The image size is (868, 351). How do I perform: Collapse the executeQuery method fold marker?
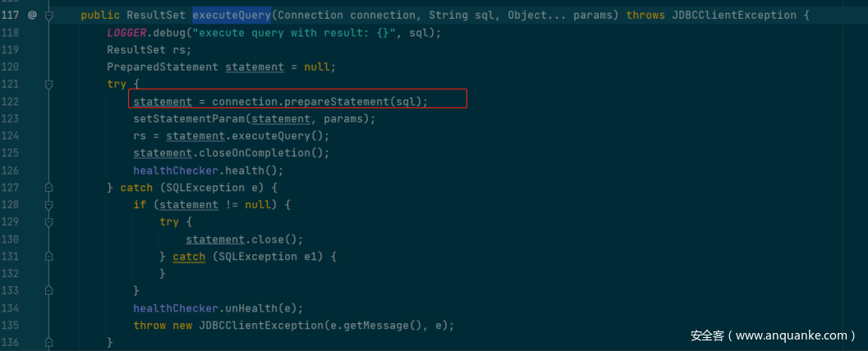49,16
